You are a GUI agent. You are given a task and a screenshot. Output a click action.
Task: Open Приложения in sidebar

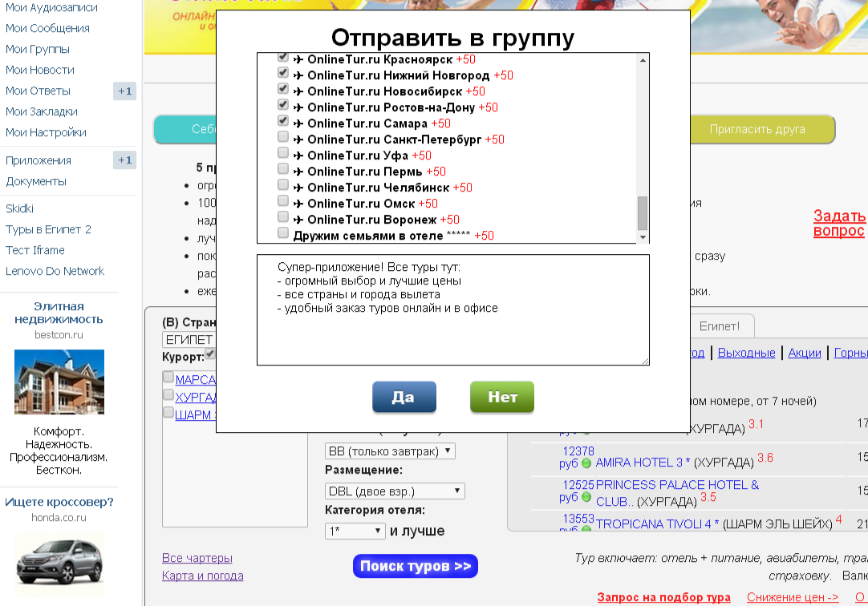coord(39,161)
